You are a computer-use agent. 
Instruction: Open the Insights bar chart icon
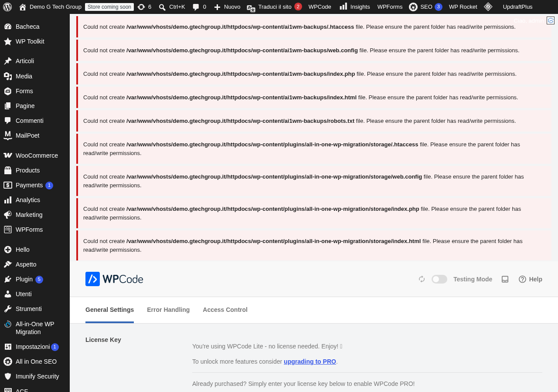pyautogui.click(x=344, y=6)
